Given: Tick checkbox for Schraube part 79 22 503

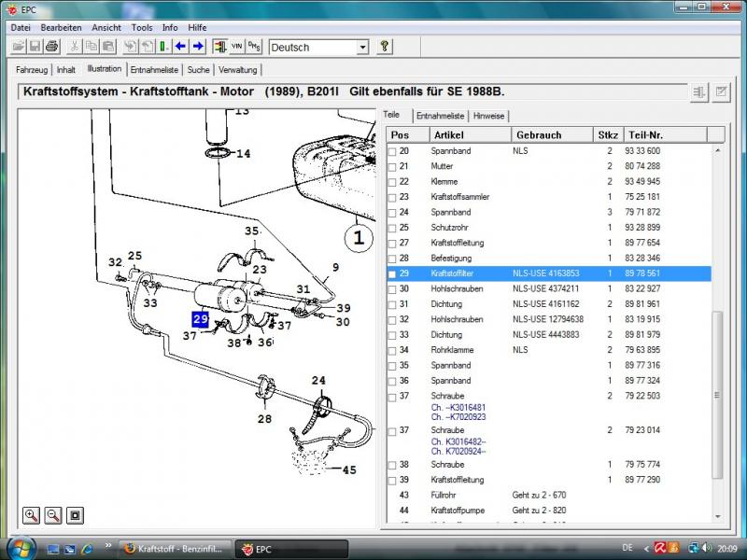Looking at the screenshot, I should 392,397.
